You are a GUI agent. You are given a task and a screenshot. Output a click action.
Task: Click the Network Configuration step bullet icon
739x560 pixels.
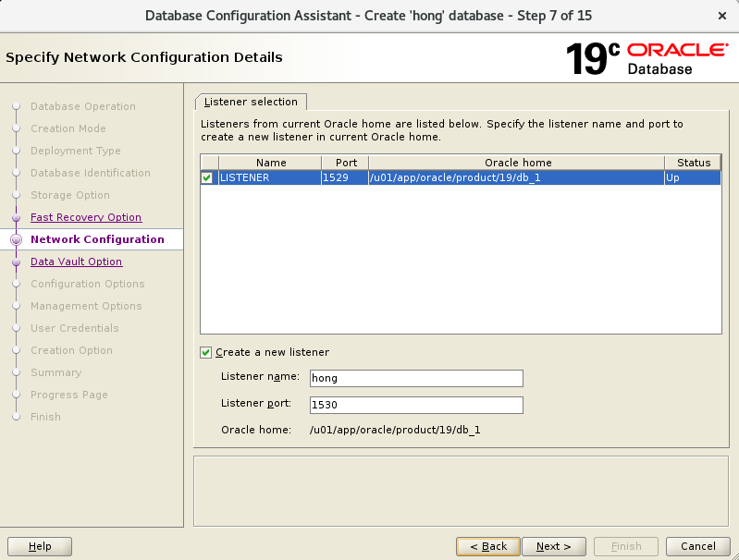[16, 239]
